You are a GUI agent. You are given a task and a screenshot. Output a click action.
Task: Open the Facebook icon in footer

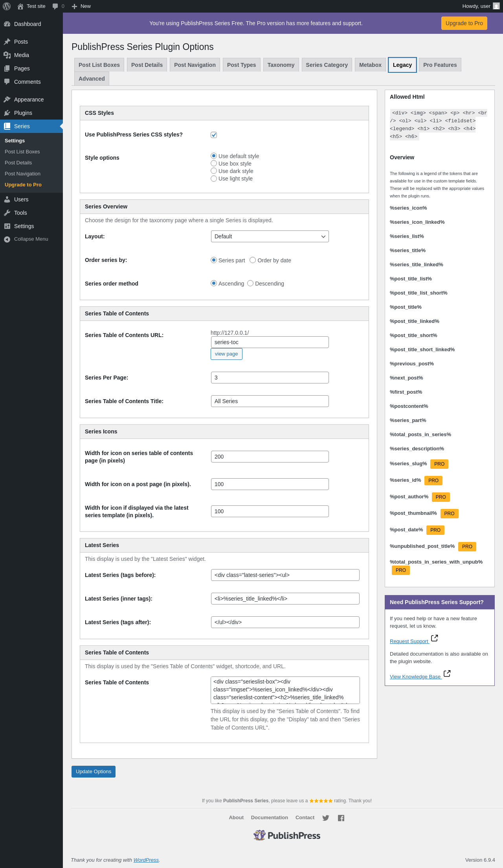pyautogui.click(x=341, y=818)
